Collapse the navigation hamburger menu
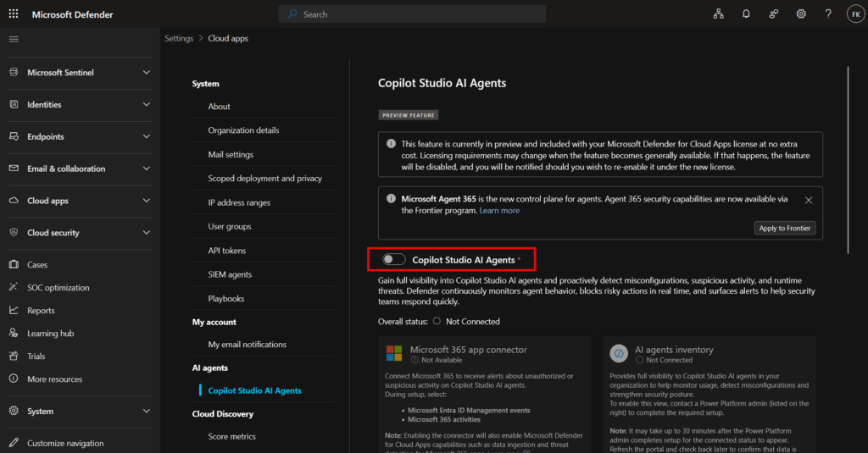The height and width of the screenshot is (453, 868). tap(14, 39)
